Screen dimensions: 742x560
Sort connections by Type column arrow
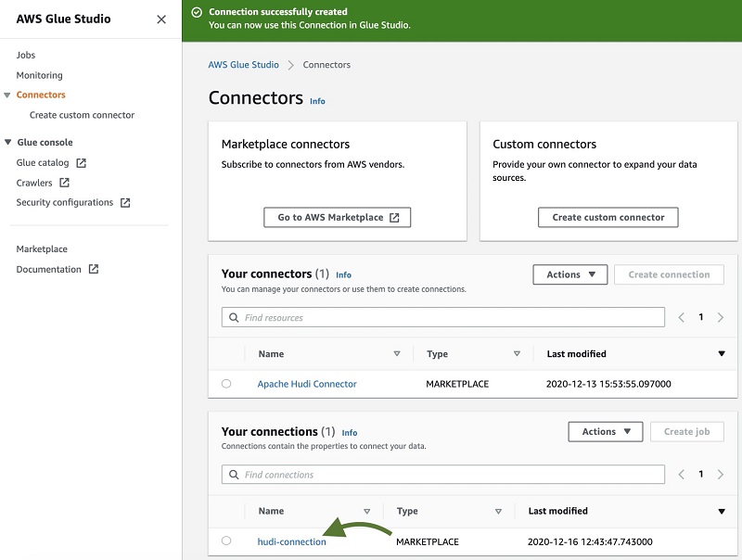[498, 511]
